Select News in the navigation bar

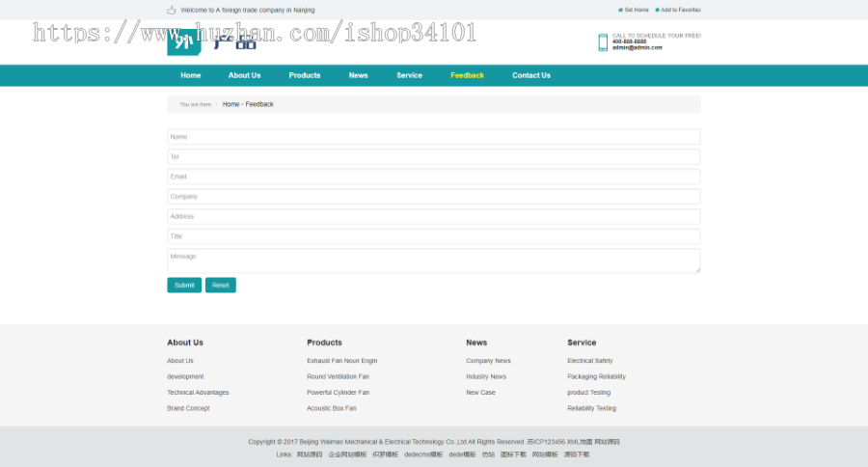click(x=358, y=75)
